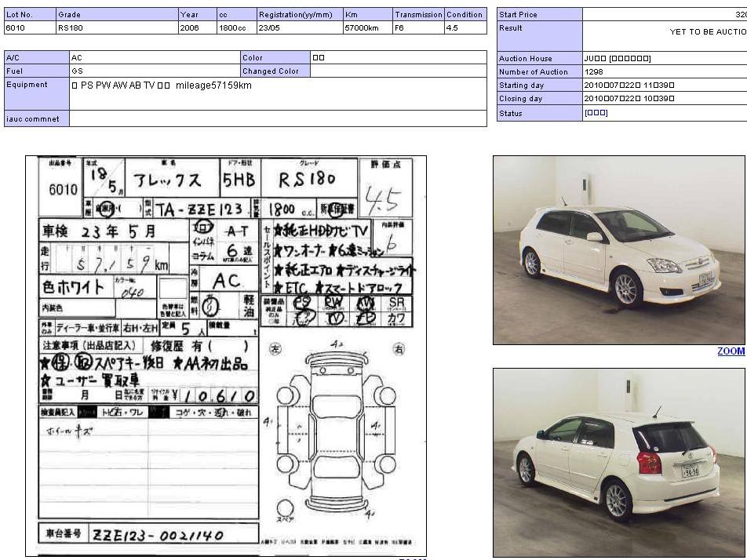The image size is (747, 560).
Task: Open the rear view photo of the white car
Action: tap(619, 462)
